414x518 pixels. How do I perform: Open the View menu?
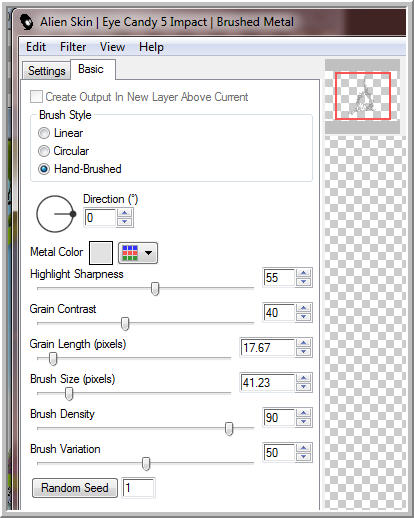112,47
